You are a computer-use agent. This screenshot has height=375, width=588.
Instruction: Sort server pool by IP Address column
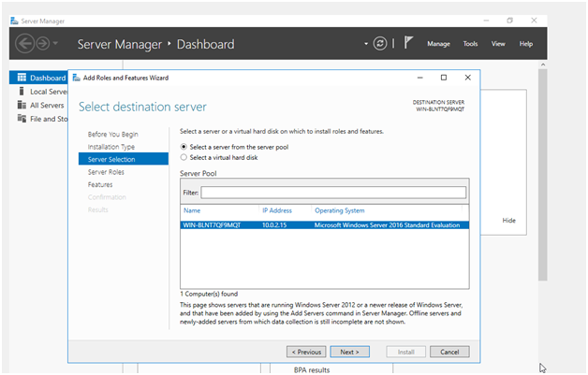click(x=277, y=210)
